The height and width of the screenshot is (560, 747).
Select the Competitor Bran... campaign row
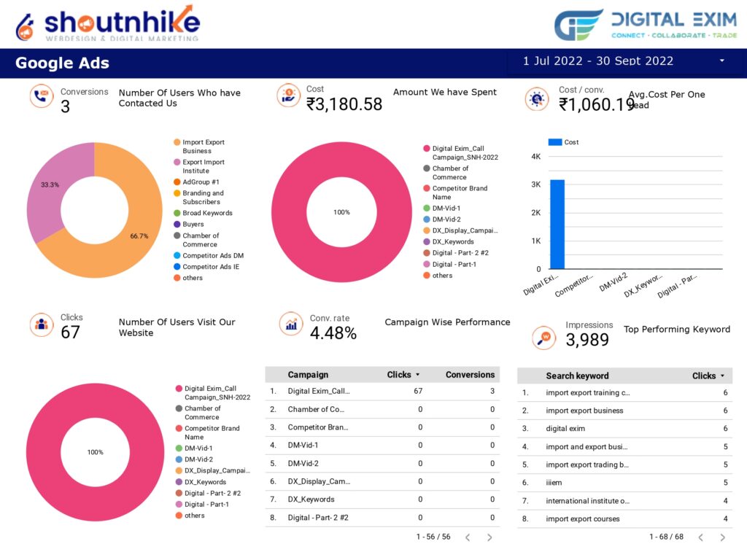pos(382,427)
